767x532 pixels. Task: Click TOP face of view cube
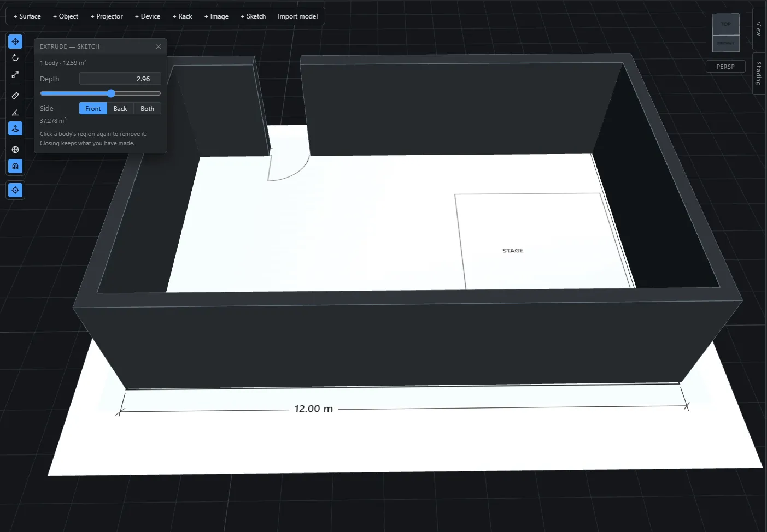(x=725, y=24)
